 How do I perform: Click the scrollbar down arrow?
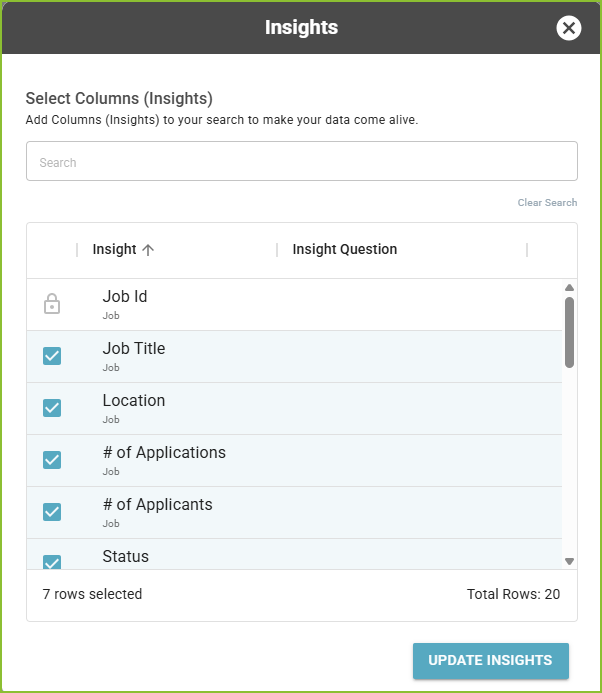tap(569, 561)
